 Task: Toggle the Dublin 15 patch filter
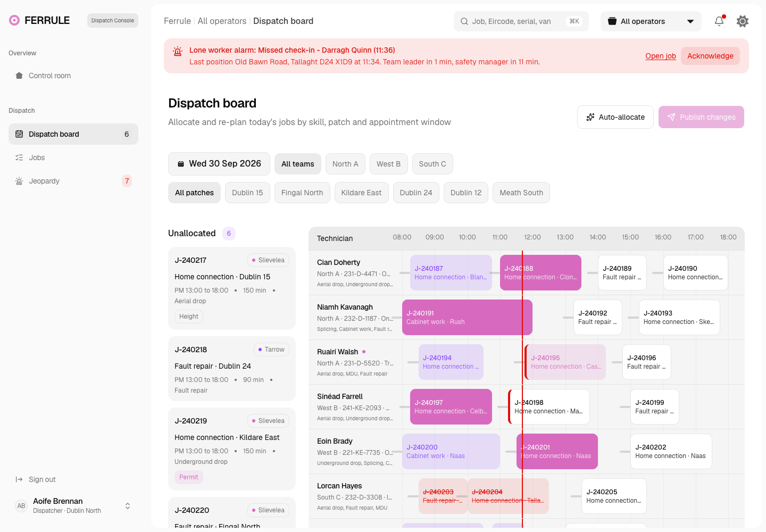pyautogui.click(x=247, y=193)
